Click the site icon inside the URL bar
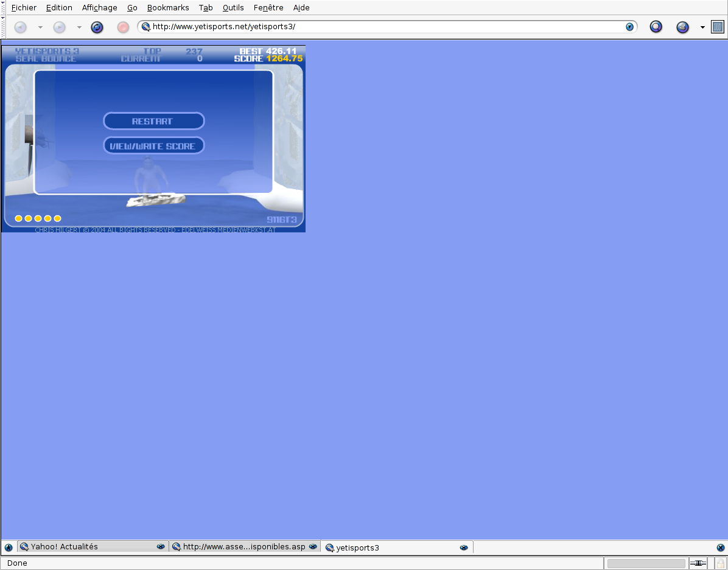 coord(146,27)
